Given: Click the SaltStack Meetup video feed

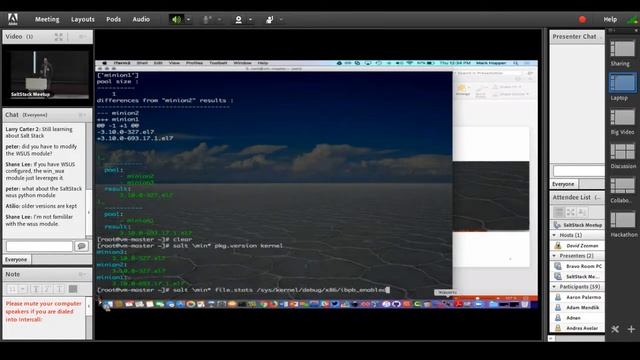Looking at the screenshot, I should (47, 74).
